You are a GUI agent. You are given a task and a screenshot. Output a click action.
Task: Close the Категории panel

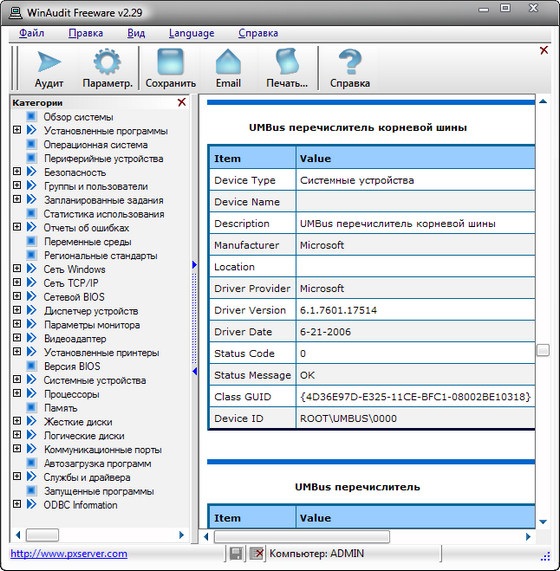click(x=181, y=102)
